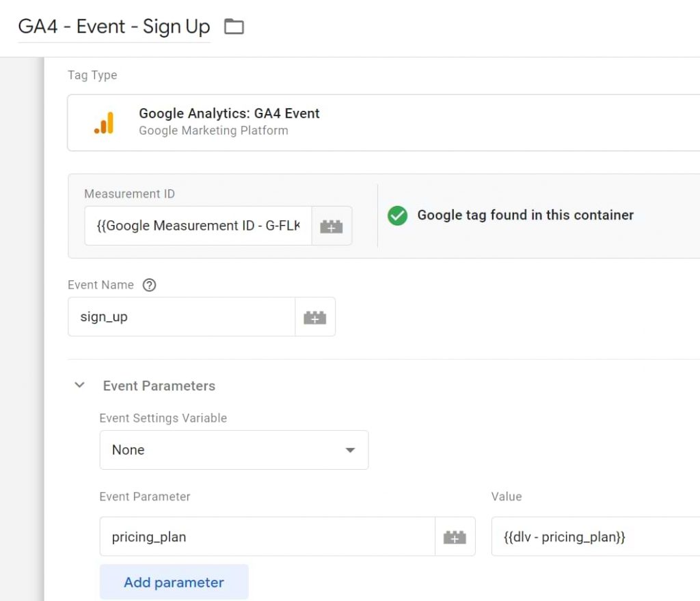
Task: Select the Measurement ID variable field
Action: pyautogui.click(x=197, y=226)
